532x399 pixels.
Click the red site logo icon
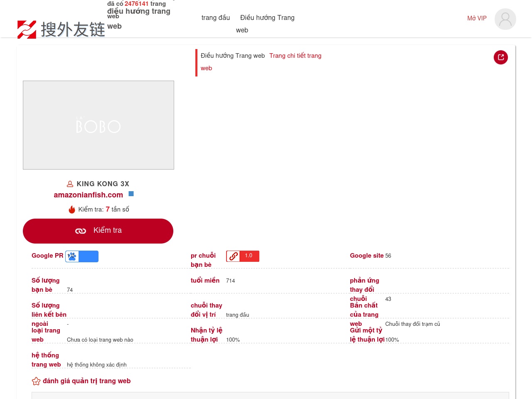(27, 30)
